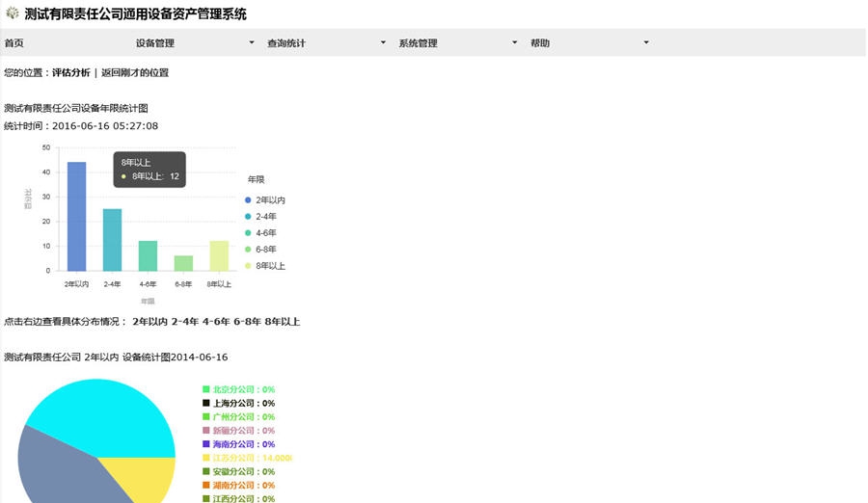Click the 2-4年 distribution link
Viewport: 868px width, 503px height.
tap(185, 322)
